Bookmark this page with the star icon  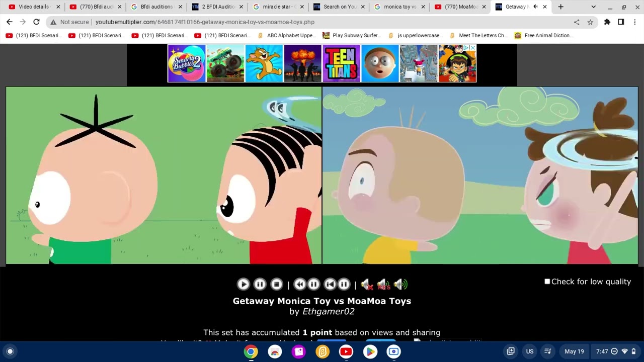point(590,22)
